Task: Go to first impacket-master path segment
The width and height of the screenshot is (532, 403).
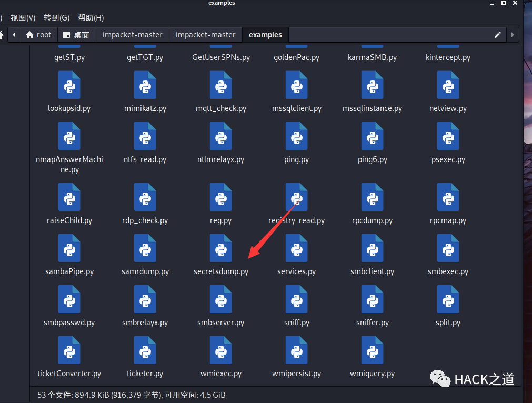Action: (132, 35)
